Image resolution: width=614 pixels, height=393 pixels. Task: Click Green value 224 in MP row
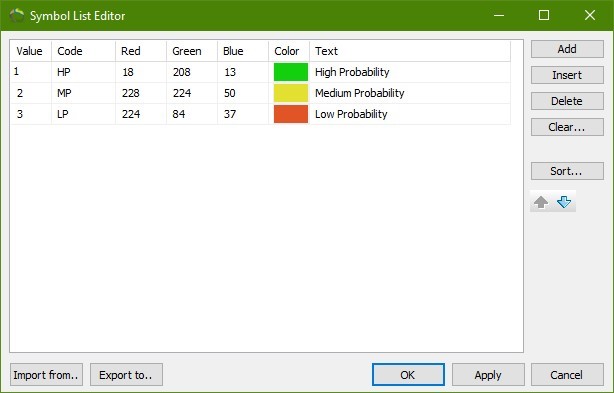click(x=192, y=93)
